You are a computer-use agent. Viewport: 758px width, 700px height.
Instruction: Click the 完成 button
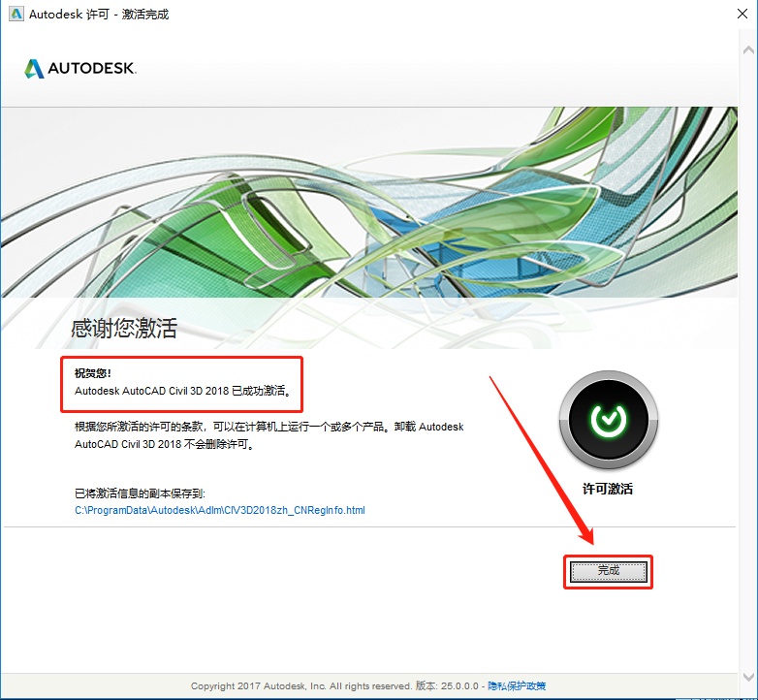[x=608, y=572]
